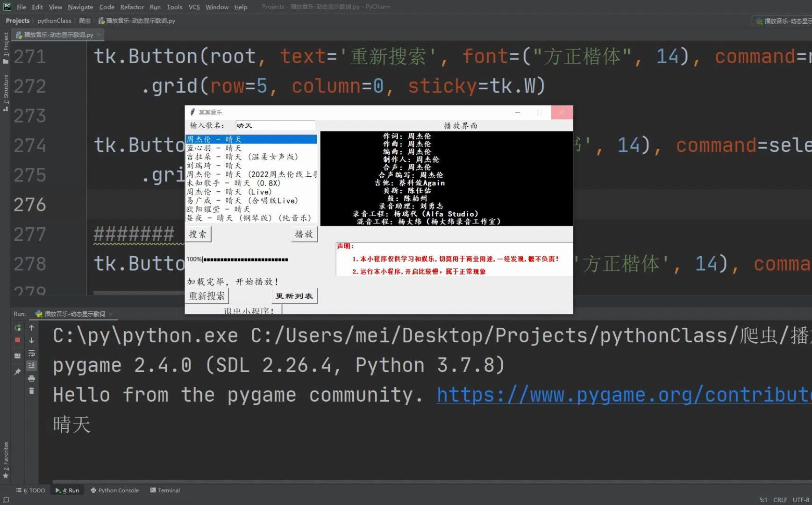Open the Tools menu
The height and width of the screenshot is (505, 812).
(174, 7)
